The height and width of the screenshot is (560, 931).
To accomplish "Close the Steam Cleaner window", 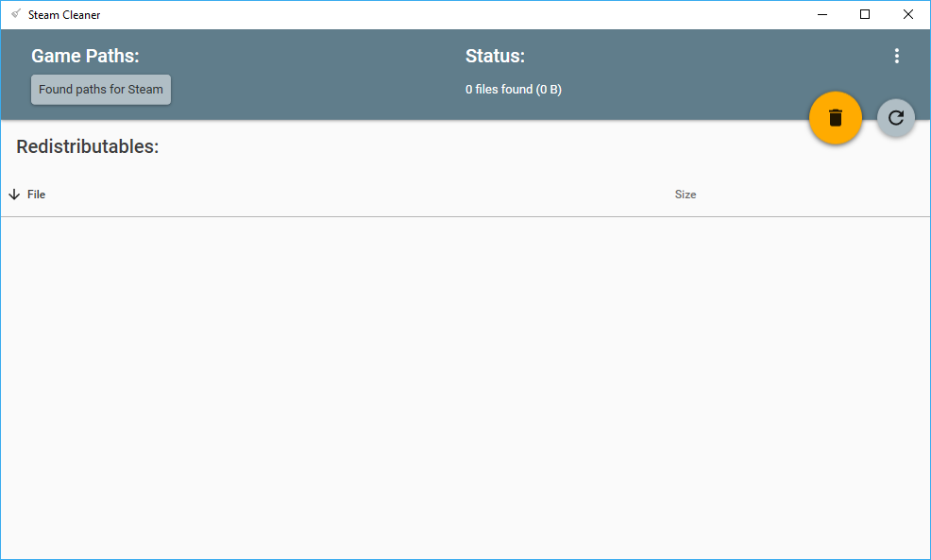I will 907,14.
